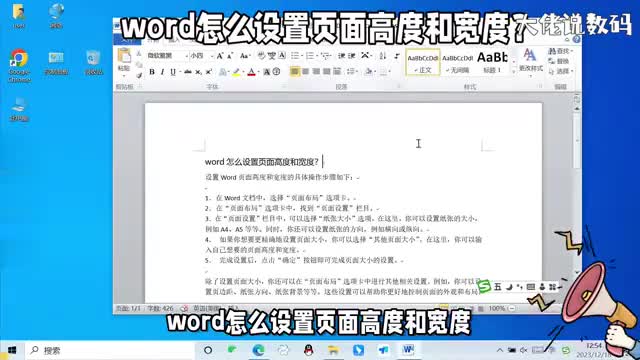The image size is (640, 360).
Task: Select Center paragraph alignment
Action: coord(305,72)
